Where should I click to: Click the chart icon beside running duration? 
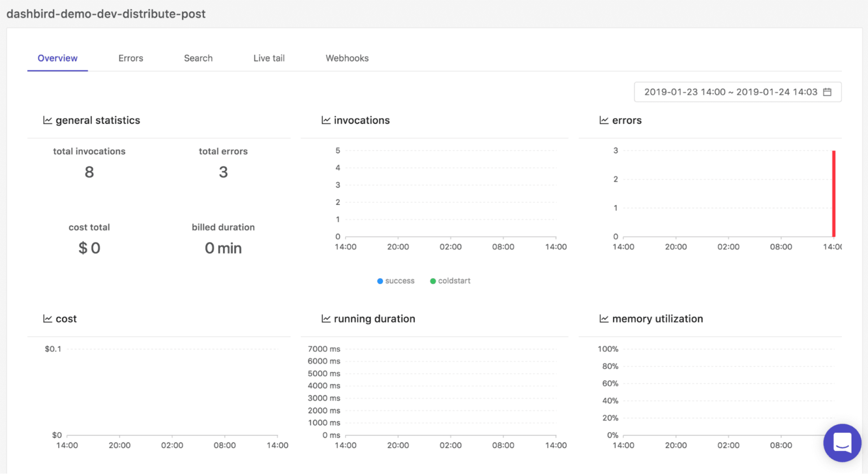[x=325, y=318]
